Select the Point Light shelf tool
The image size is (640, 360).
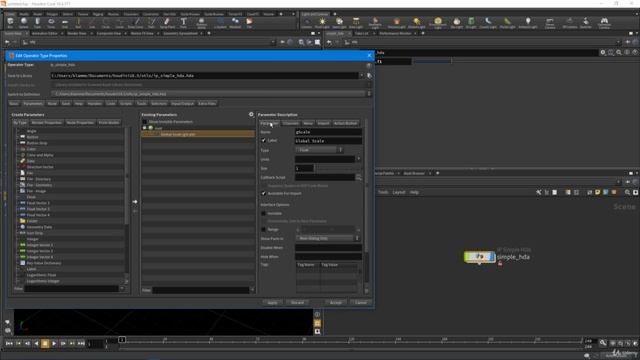point(322,23)
